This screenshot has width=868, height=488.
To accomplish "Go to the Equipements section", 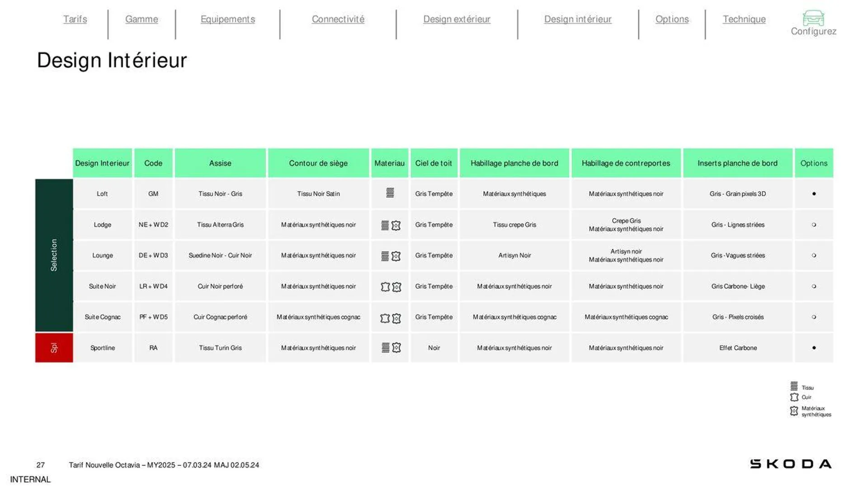I will tap(228, 19).
